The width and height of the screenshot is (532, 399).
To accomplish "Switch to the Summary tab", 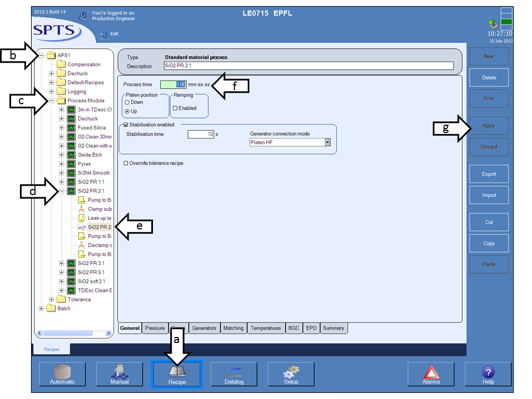I will 334,328.
